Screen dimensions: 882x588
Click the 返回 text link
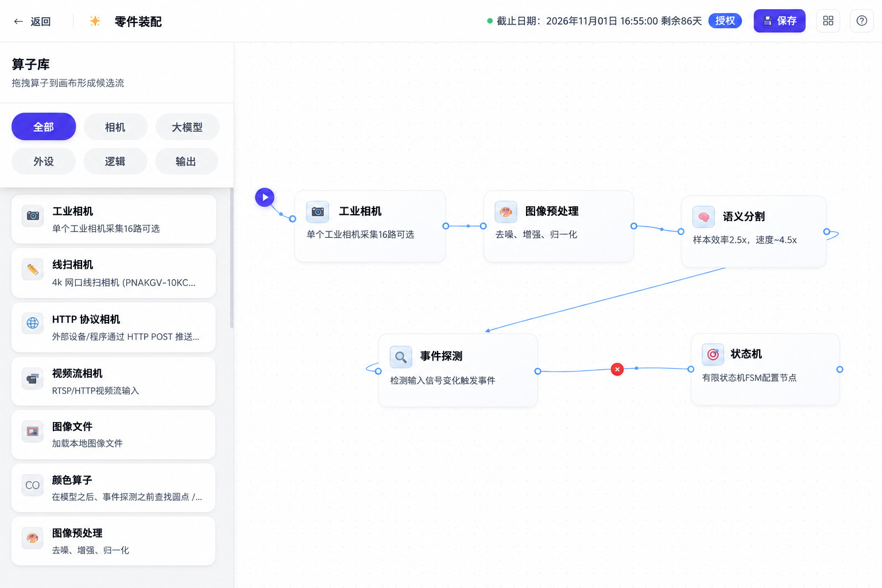(41, 22)
